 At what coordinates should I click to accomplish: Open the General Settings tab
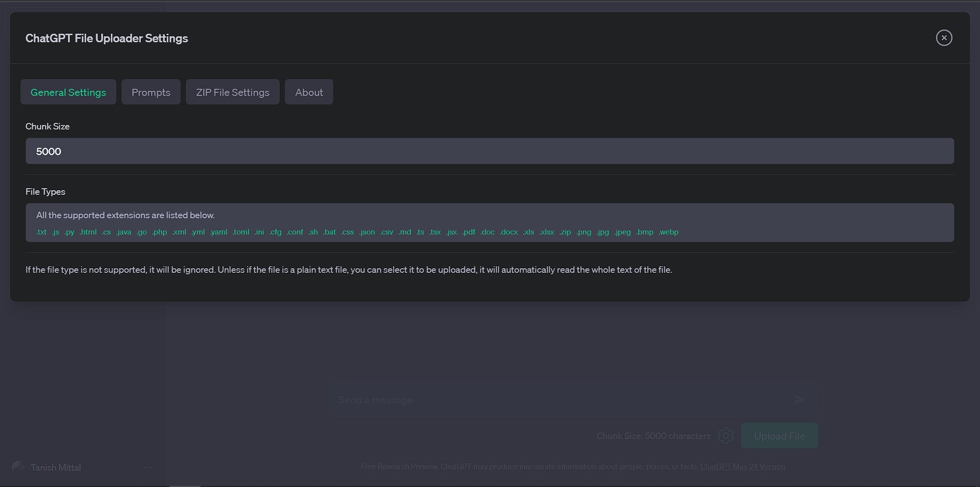(68, 92)
